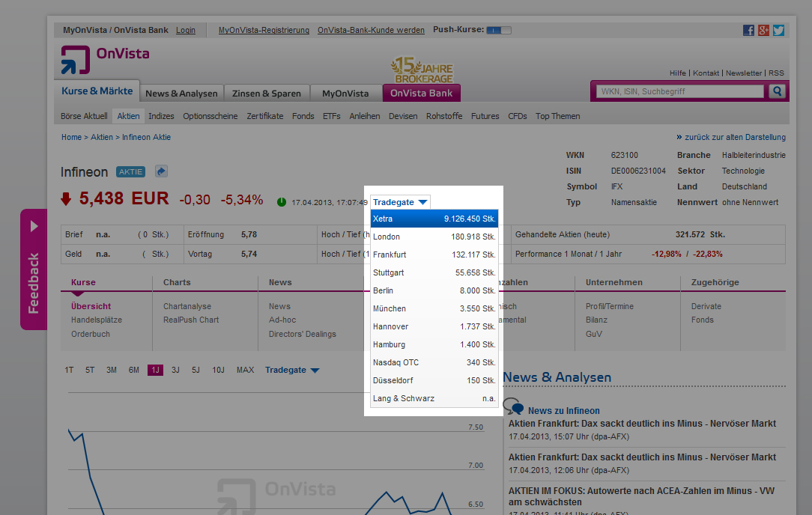The width and height of the screenshot is (812, 515).
Task: Click the search magnifier button
Action: [777, 91]
